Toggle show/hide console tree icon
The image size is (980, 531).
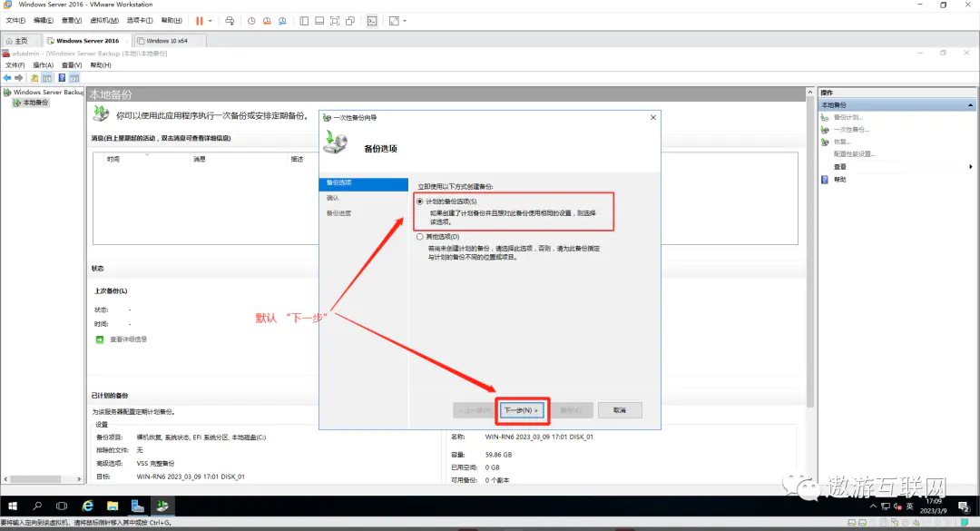[47, 77]
